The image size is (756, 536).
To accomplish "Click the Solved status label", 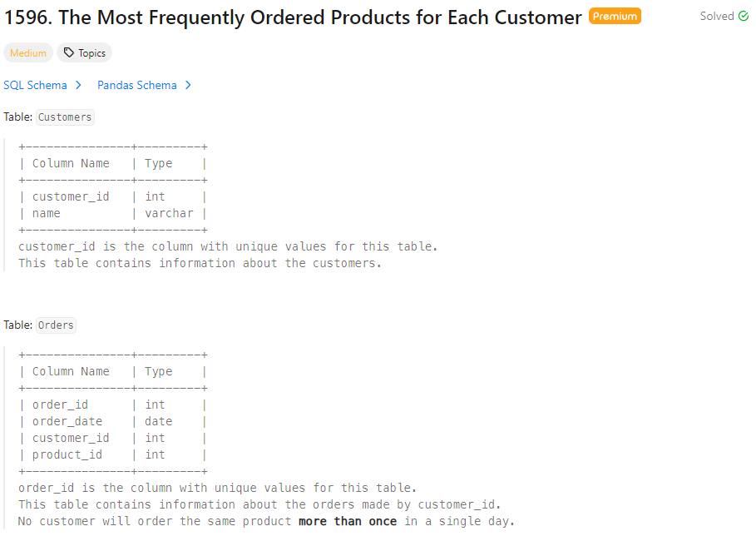I will pyautogui.click(x=717, y=17).
